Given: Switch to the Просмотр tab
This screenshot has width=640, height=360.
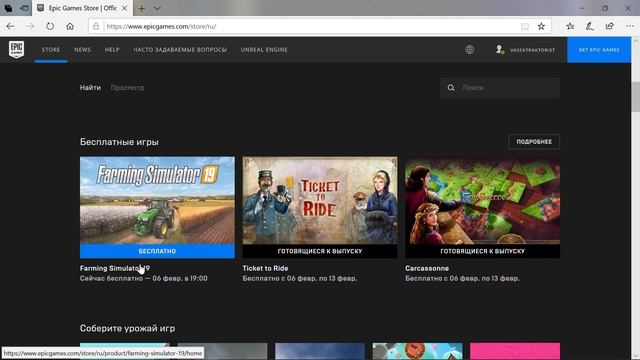Looking at the screenshot, I should pyautogui.click(x=127, y=88).
